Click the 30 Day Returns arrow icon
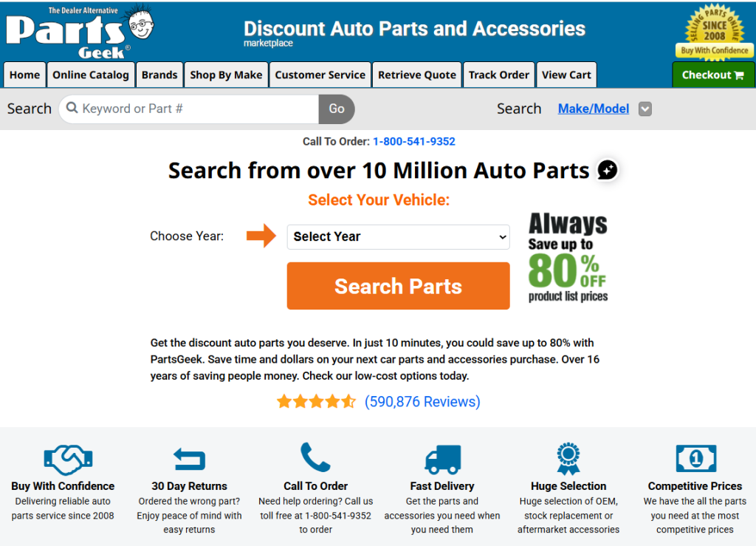756x546 pixels. (x=189, y=459)
